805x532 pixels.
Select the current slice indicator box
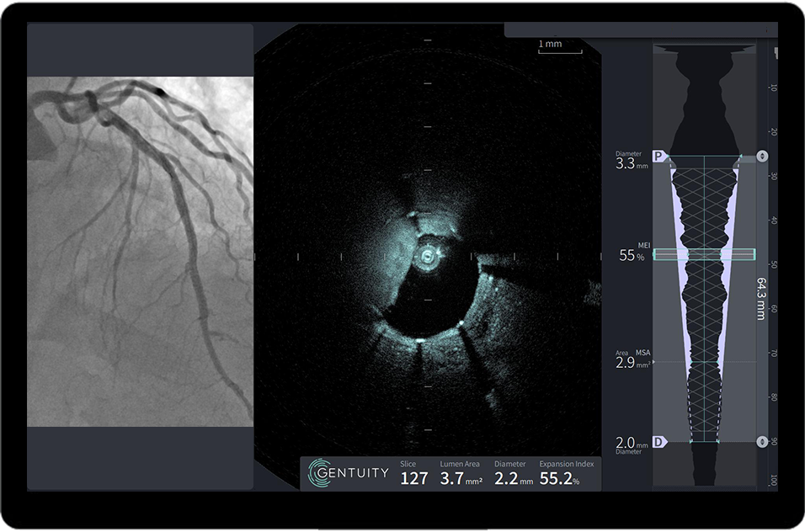pyautogui.click(x=704, y=254)
